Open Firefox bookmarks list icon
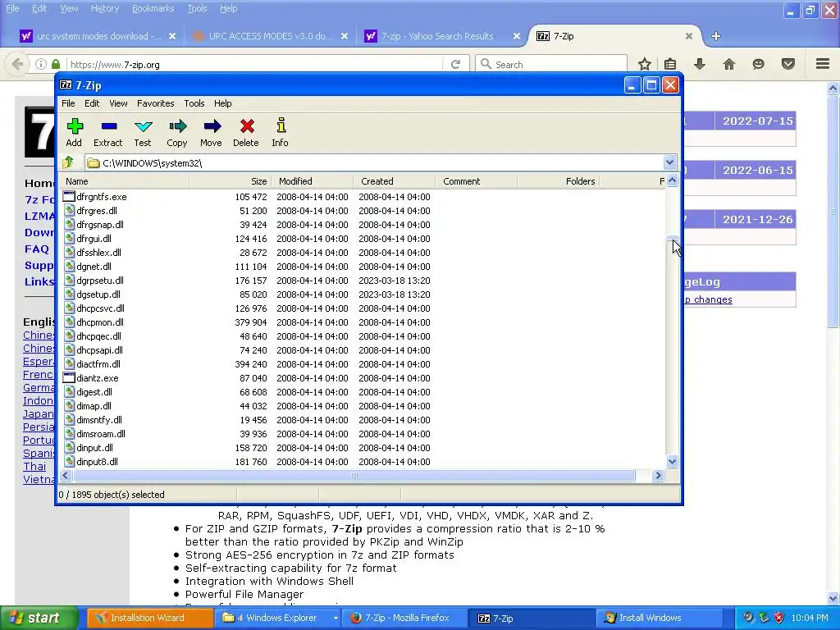This screenshot has height=630, width=840. pyautogui.click(x=670, y=64)
